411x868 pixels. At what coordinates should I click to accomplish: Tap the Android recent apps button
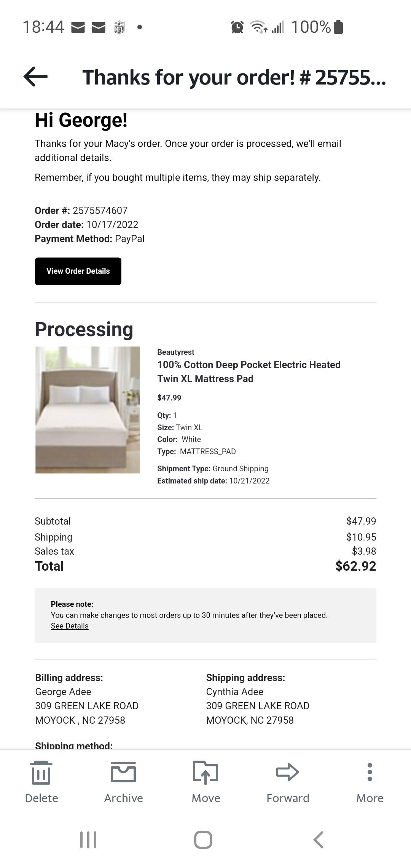click(x=88, y=839)
